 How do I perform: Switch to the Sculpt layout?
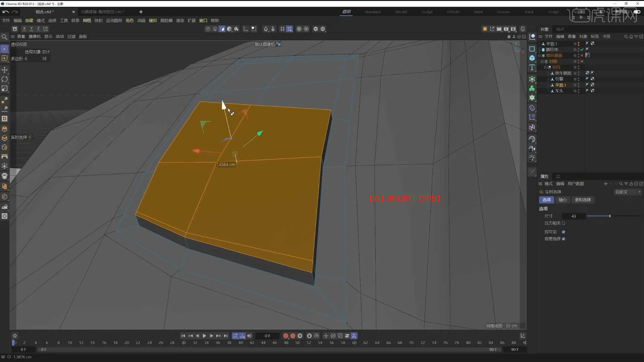tap(427, 12)
